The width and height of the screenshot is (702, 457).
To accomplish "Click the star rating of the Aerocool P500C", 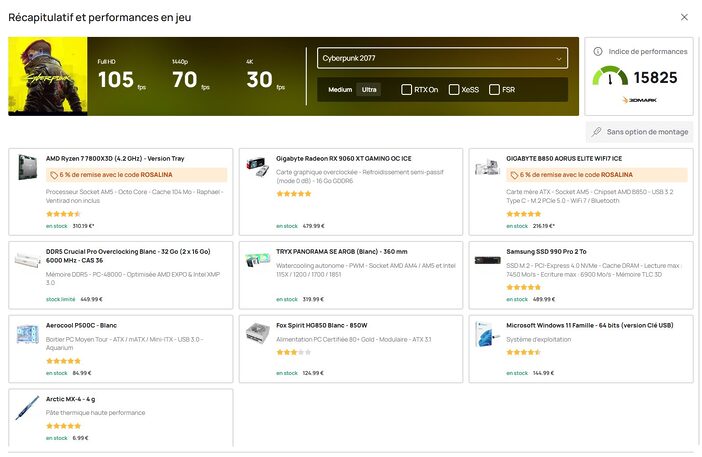I will point(63,361).
